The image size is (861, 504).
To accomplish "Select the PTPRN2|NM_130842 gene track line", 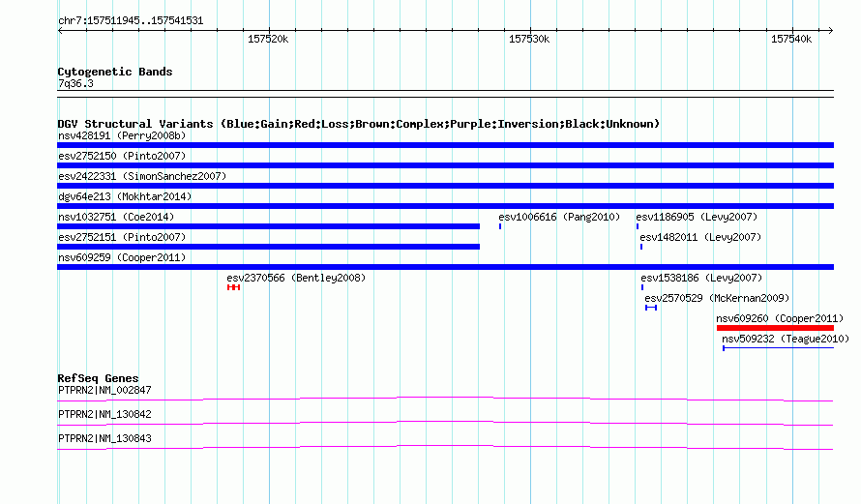I will pos(445,424).
